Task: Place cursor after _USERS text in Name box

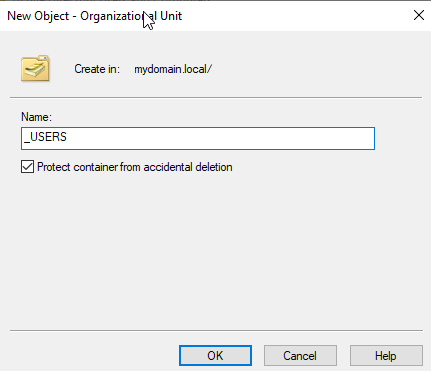Action: 68,137
